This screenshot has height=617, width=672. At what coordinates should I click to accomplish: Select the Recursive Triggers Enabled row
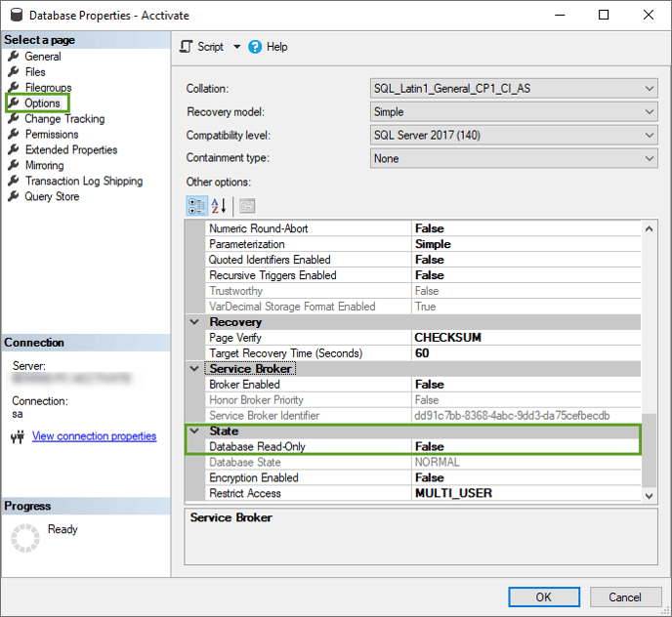[424, 275]
